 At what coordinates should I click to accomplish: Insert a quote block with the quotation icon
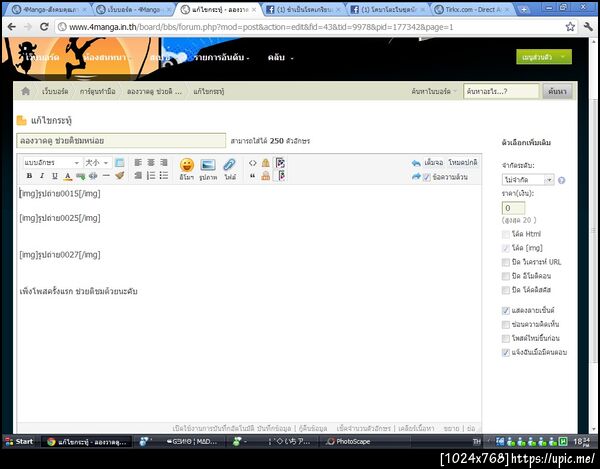click(253, 176)
